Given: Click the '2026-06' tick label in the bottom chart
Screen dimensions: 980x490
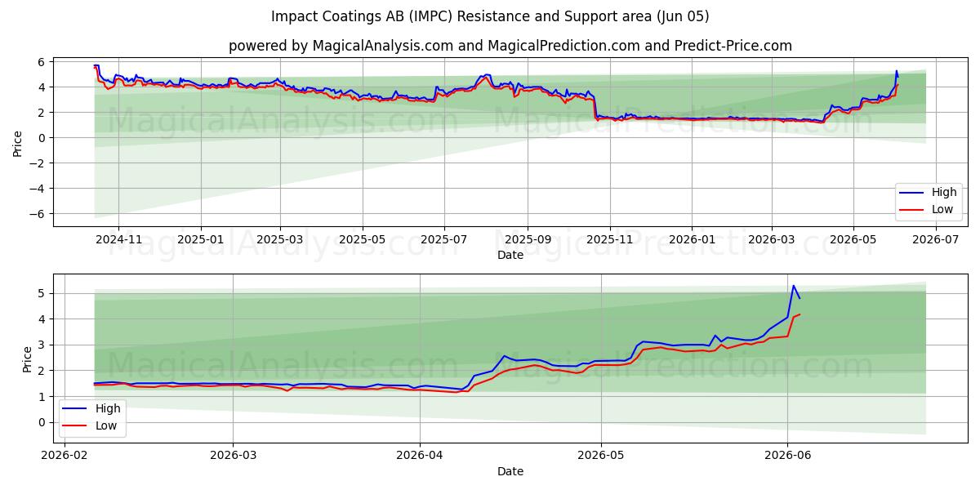Looking at the screenshot, I should click(x=787, y=456).
